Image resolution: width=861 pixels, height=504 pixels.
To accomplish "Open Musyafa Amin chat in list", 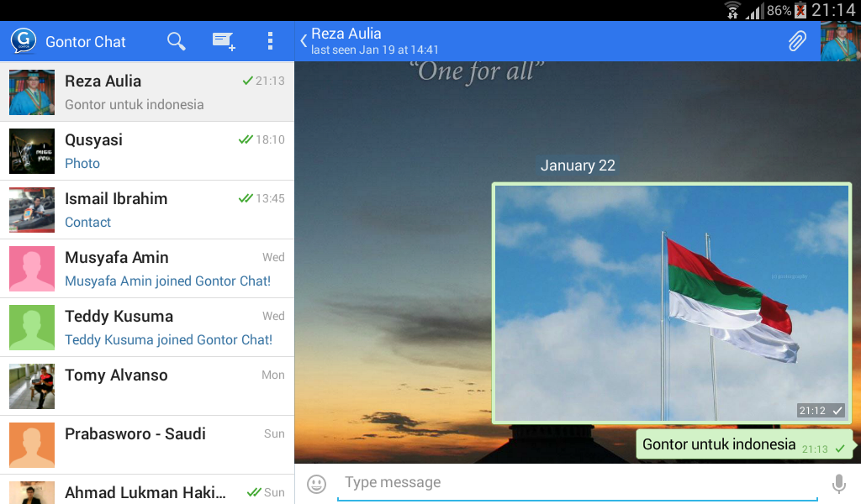I will pyautogui.click(x=147, y=268).
